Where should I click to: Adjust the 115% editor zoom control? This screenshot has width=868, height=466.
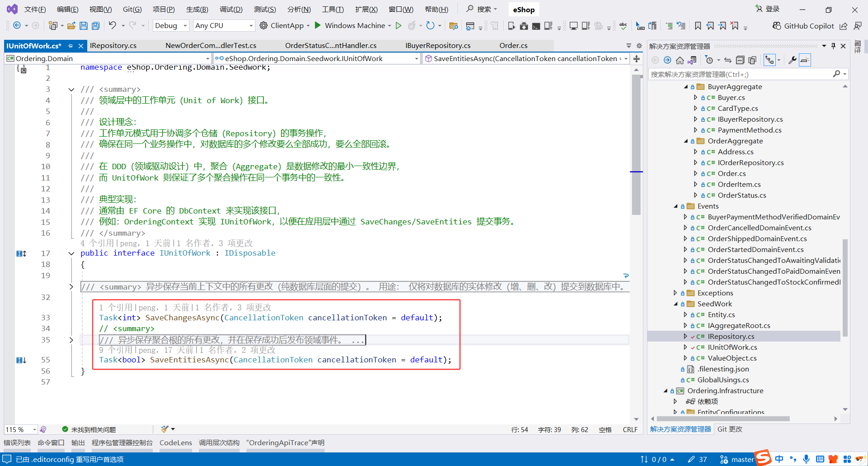(x=19, y=429)
